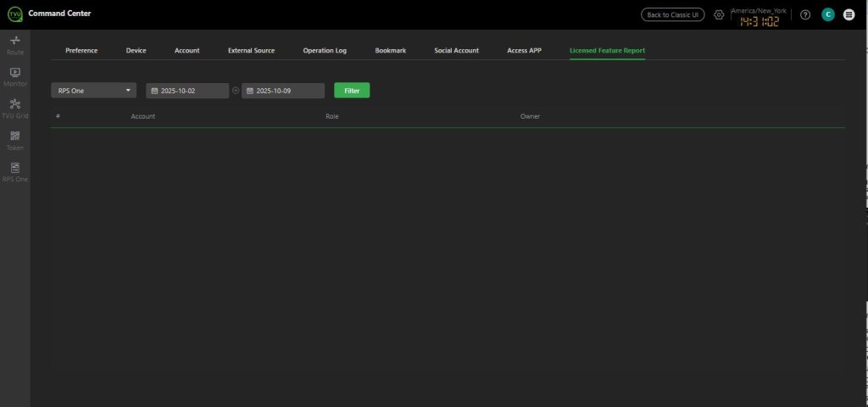Switch to the Preference tab
This screenshot has width=868, height=407.
click(x=81, y=50)
